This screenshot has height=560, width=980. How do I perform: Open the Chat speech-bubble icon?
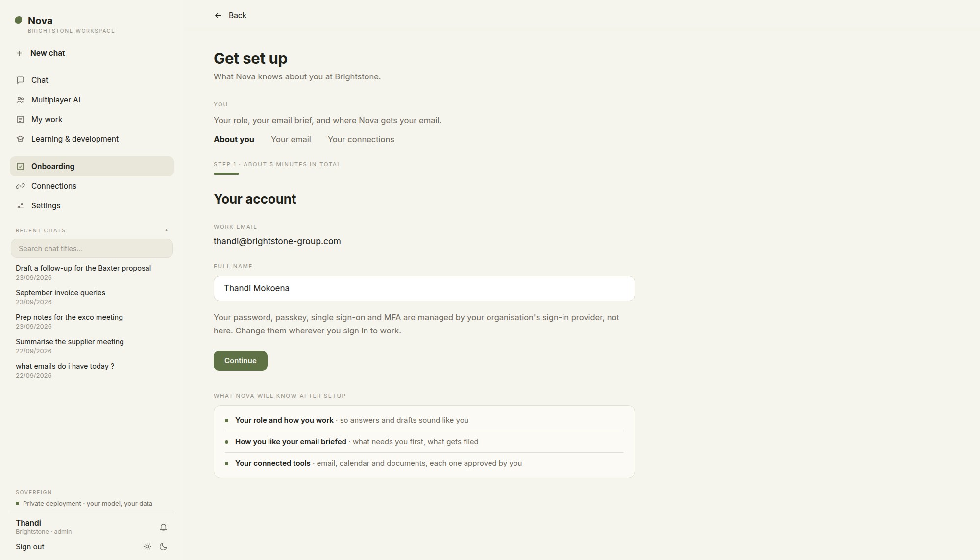pyautogui.click(x=20, y=80)
